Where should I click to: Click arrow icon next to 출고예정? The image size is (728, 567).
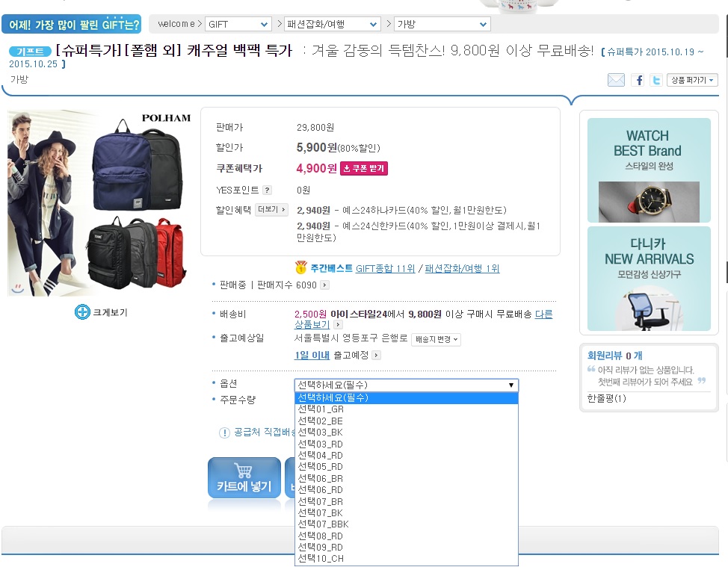376,356
